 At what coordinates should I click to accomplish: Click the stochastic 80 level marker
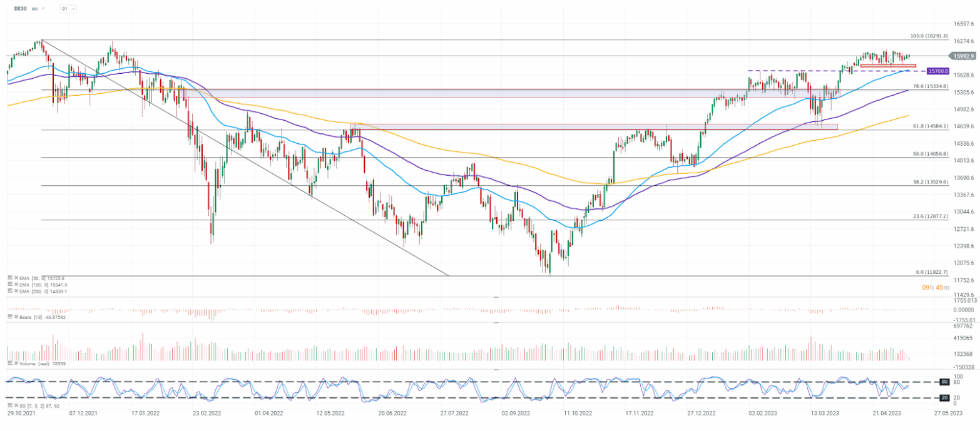pyautogui.click(x=945, y=382)
